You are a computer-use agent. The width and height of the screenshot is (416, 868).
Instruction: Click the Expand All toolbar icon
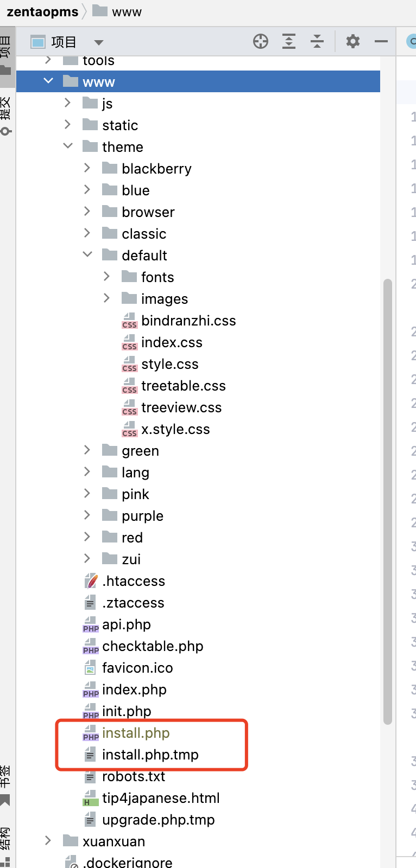pyautogui.click(x=289, y=41)
